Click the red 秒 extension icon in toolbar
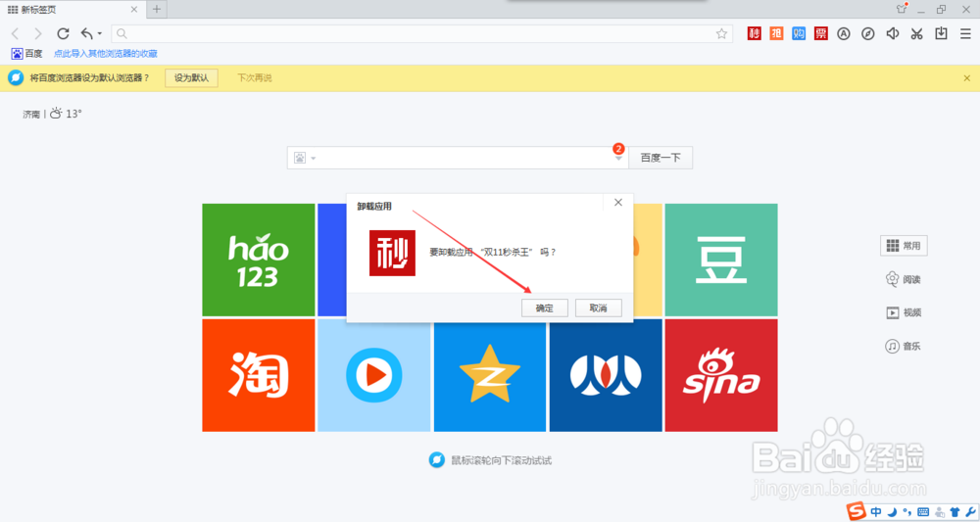980x522 pixels. coord(755,33)
